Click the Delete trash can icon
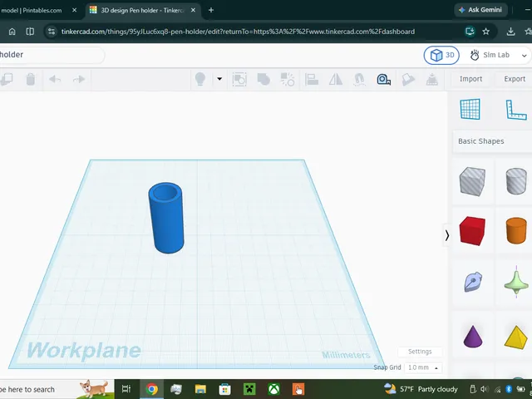Viewport: 532px width, 399px height. coord(31,80)
